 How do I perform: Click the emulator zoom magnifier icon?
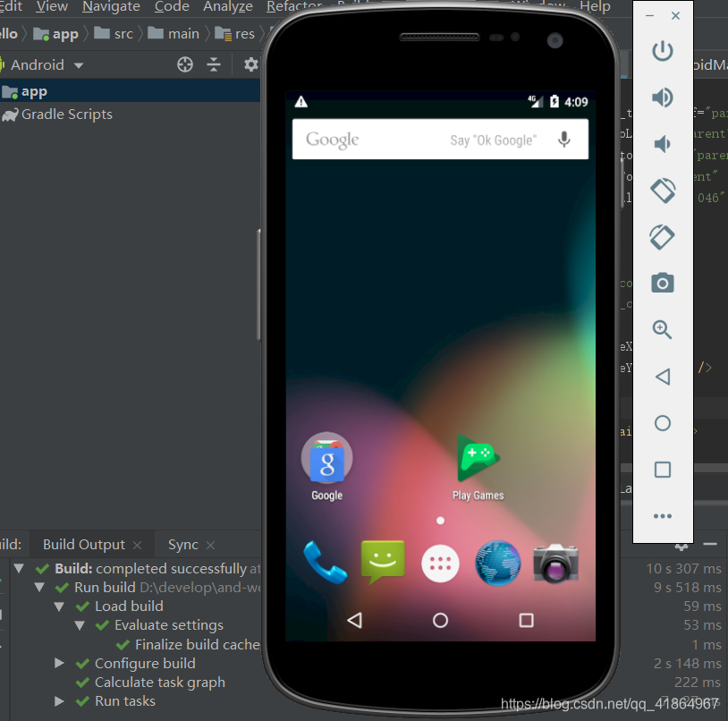(662, 329)
